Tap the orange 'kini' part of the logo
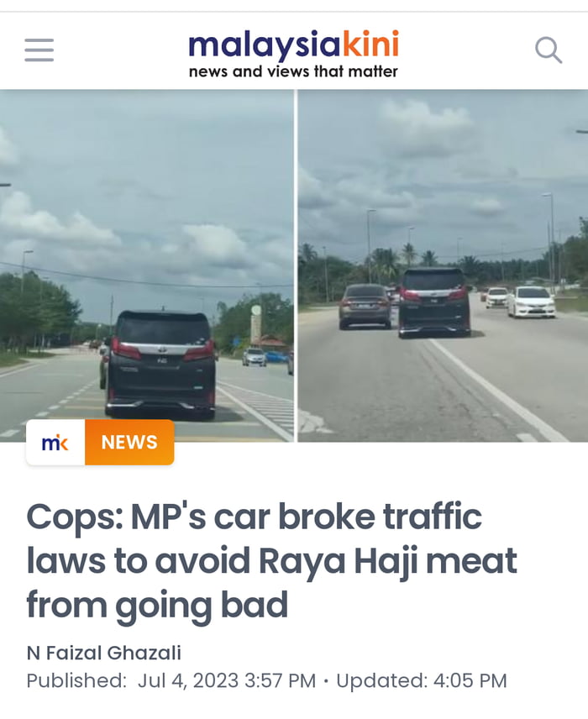The height and width of the screenshot is (719, 588). click(x=370, y=45)
